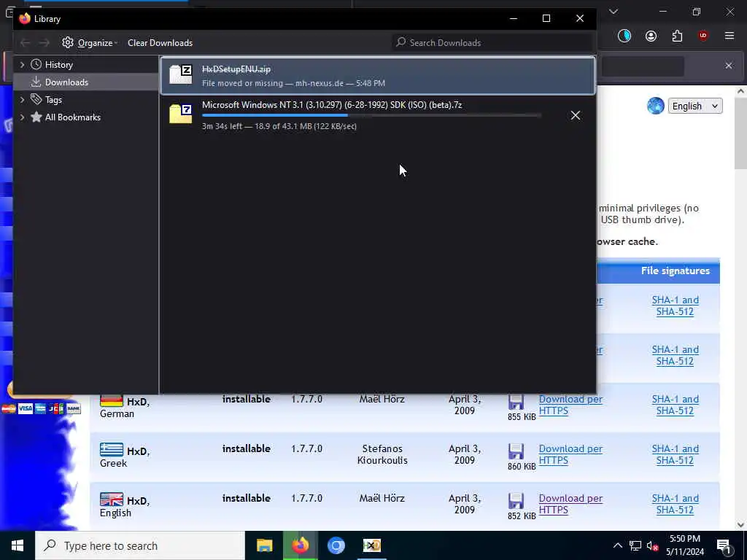Click the UK flag icon for English

112,499
